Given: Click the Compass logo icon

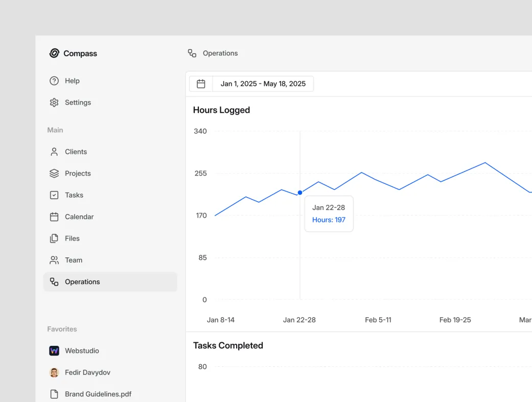Looking at the screenshot, I should tap(54, 53).
